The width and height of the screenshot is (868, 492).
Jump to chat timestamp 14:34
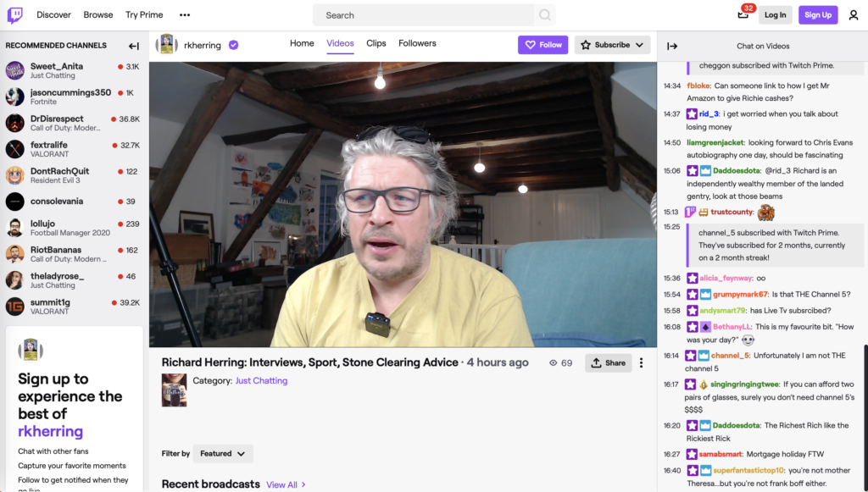click(x=672, y=86)
